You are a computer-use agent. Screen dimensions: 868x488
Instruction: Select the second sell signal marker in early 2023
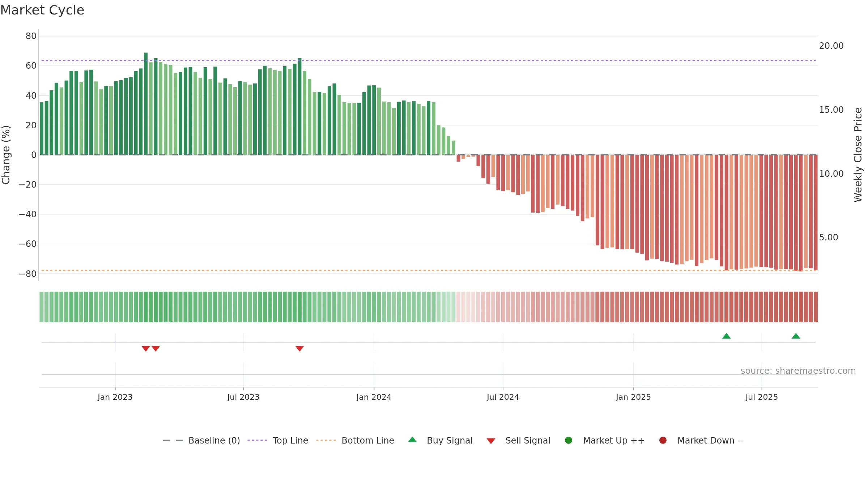[156, 348]
